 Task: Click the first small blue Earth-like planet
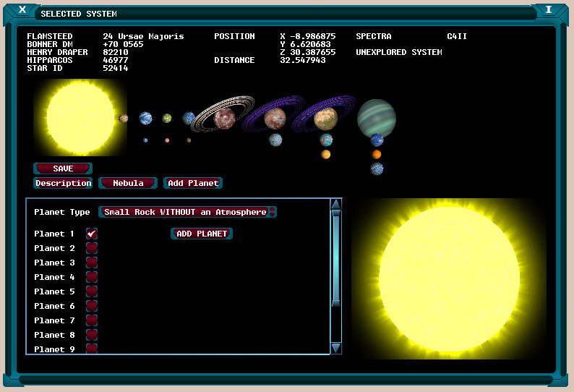pyautogui.click(x=145, y=118)
